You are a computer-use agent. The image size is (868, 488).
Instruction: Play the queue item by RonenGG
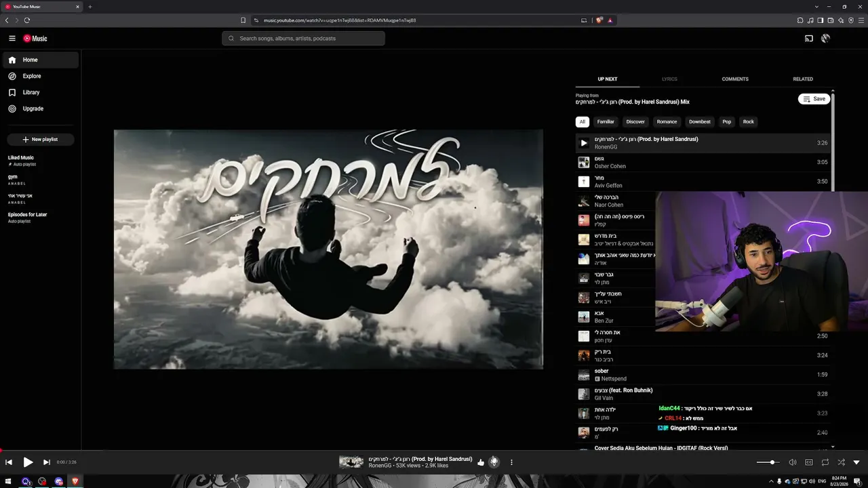pos(583,143)
